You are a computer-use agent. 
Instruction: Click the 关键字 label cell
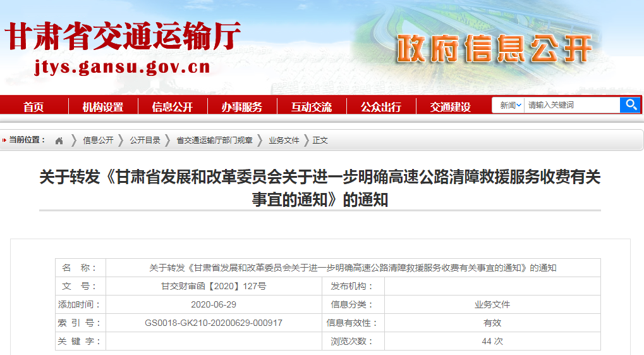(80, 342)
